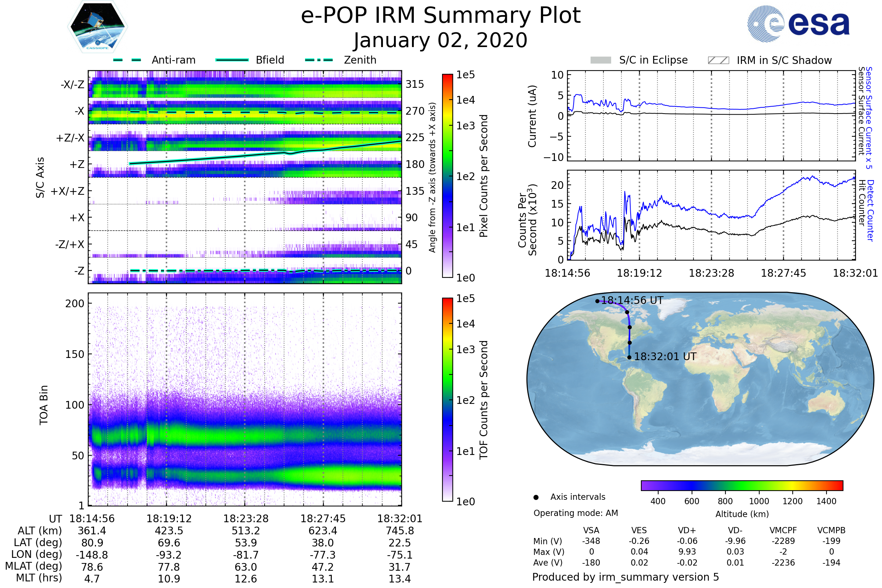Viewport: 882px width, 588px height.
Task: Click the January 02, 2020 date text
Action: click(x=441, y=40)
